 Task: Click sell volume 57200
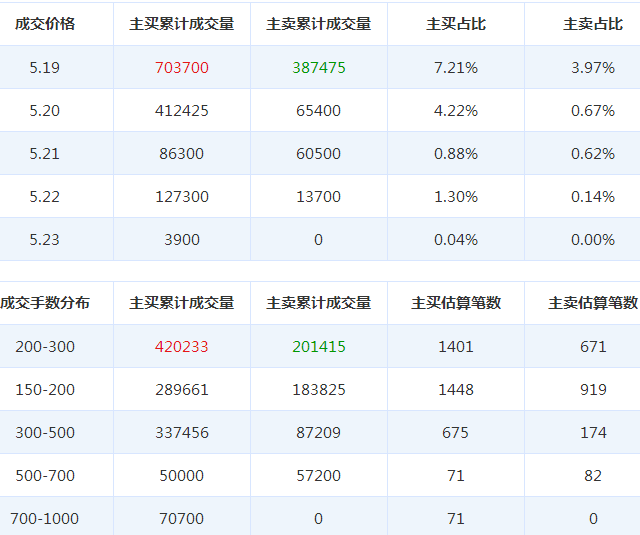pyautogui.click(x=318, y=476)
